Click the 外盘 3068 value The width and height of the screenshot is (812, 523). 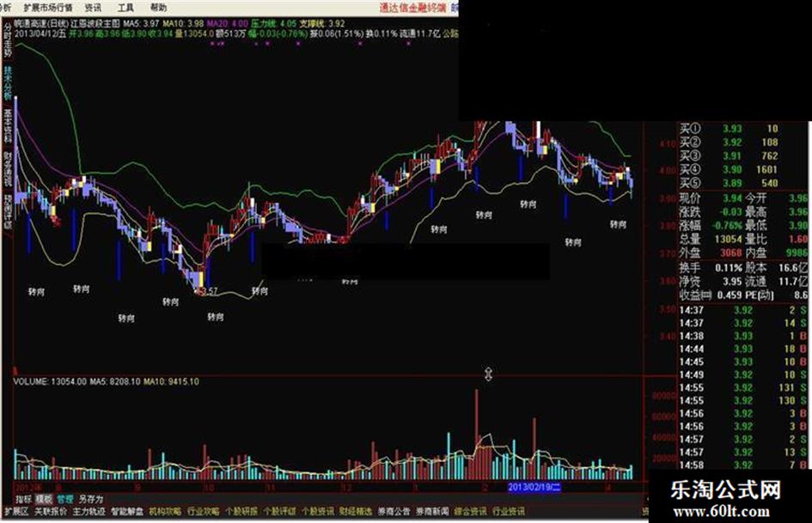pos(730,252)
